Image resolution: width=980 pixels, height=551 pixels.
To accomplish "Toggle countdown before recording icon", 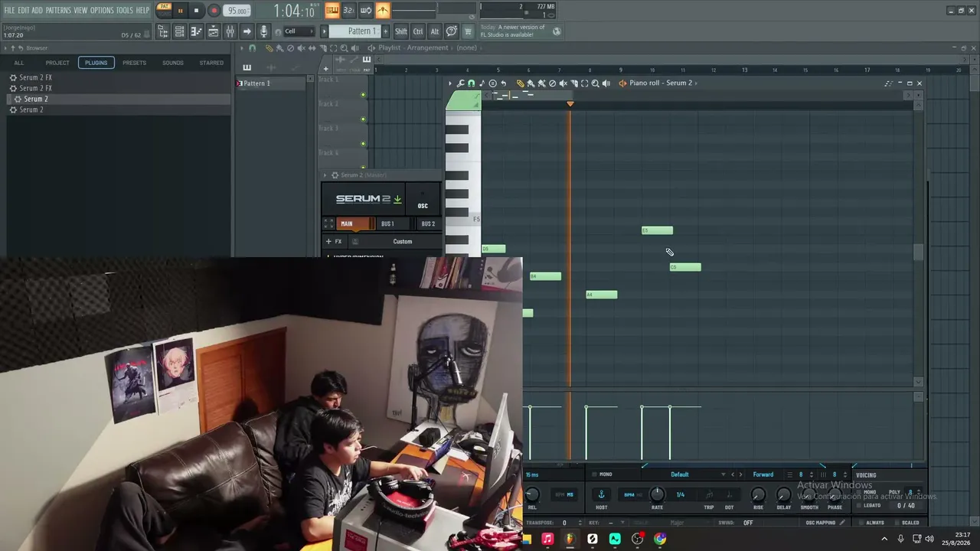I will point(349,10).
